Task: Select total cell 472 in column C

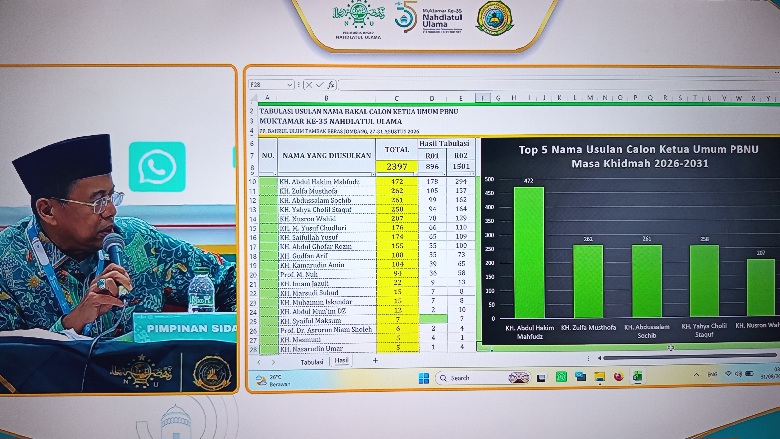Action: (397, 182)
